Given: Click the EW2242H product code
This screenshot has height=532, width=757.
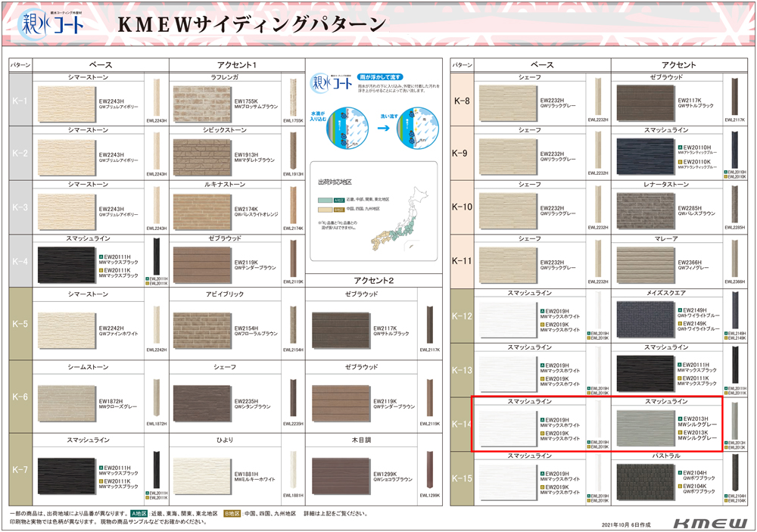Looking at the screenshot, I should [x=111, y=328].
